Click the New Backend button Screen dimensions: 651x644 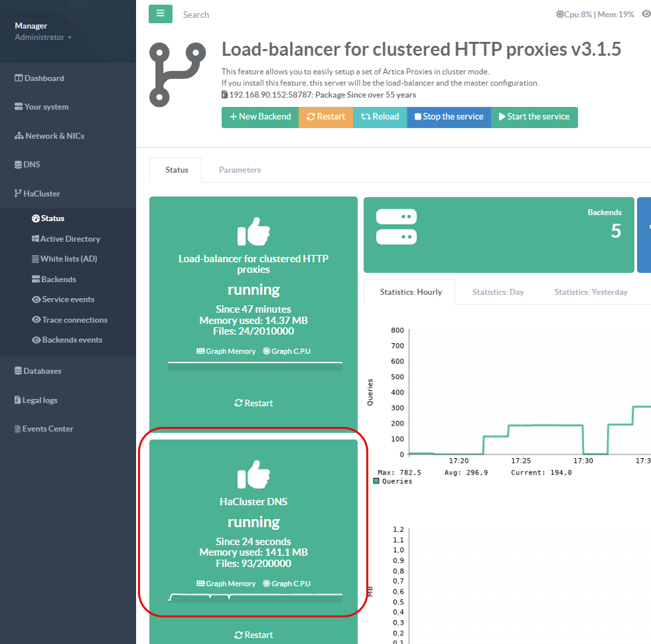click(260, 117)
